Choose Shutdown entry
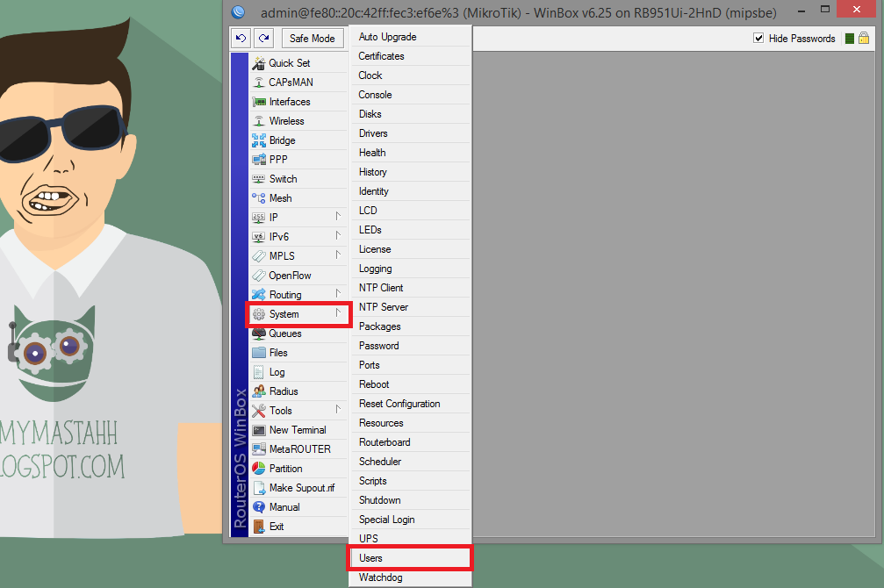This screenshot has height=588, width=884. pos(411,500)
